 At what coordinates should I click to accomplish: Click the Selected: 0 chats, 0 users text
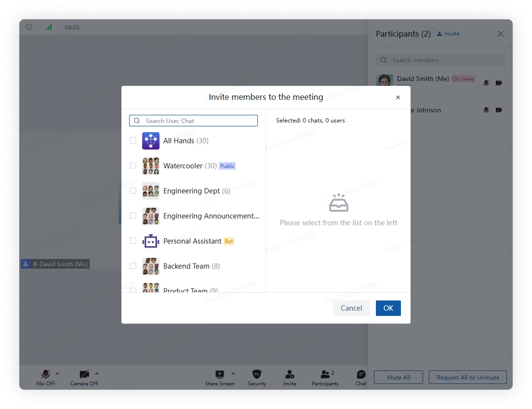[x=310, y=121]
